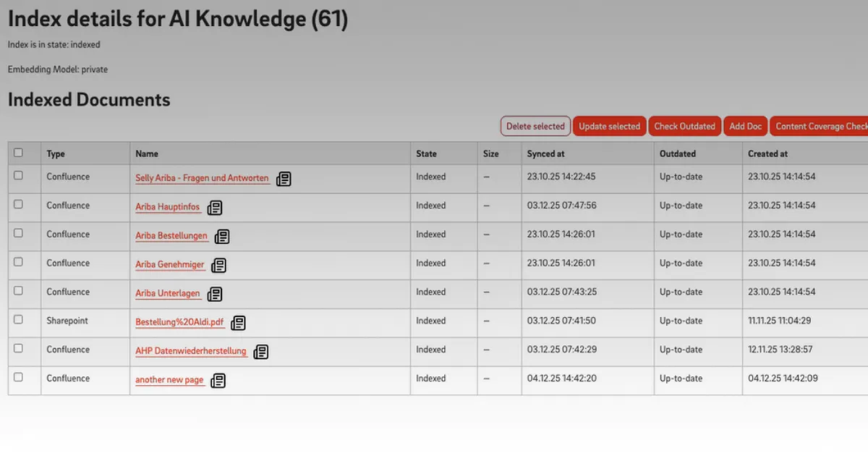This screenshot has width=868, height=456.
Task: Click document icon beside Ariba Hauptinfos
Action: (215, 208)
